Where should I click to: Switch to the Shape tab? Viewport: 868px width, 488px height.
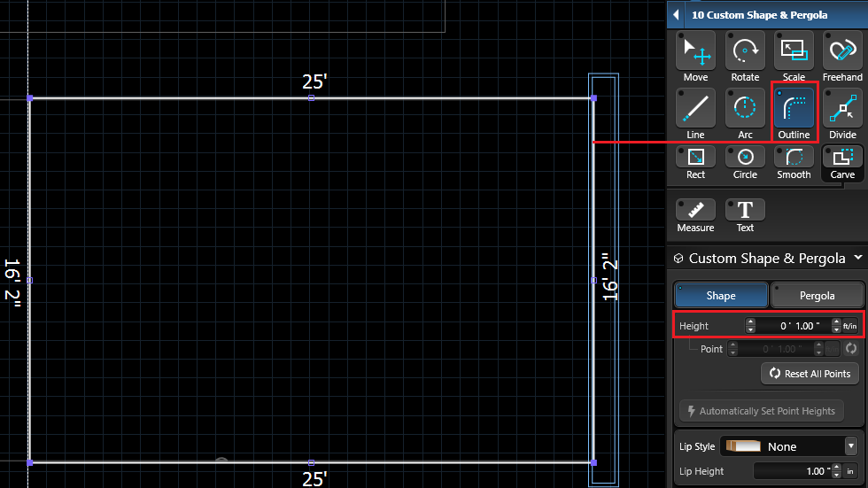click(720, 296)
